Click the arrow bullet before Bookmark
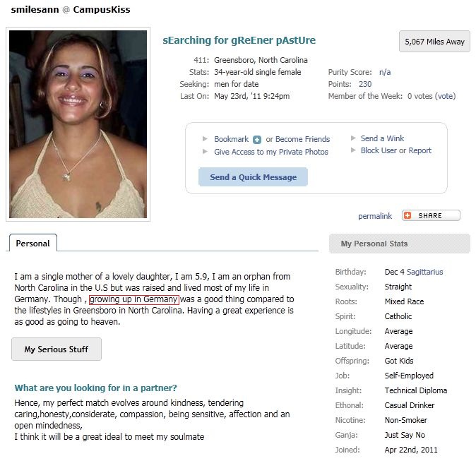The height and width of the screenshot is (461, 476). tap(205, 138)
